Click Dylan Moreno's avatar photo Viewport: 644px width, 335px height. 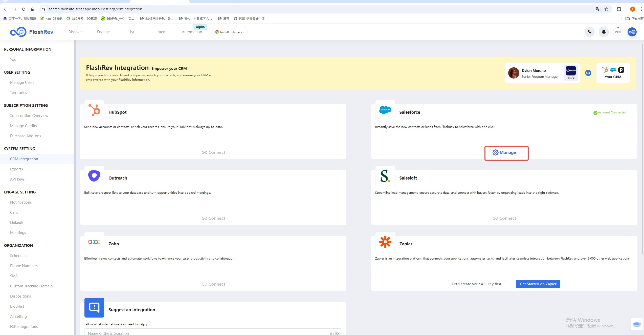[514, 73]
